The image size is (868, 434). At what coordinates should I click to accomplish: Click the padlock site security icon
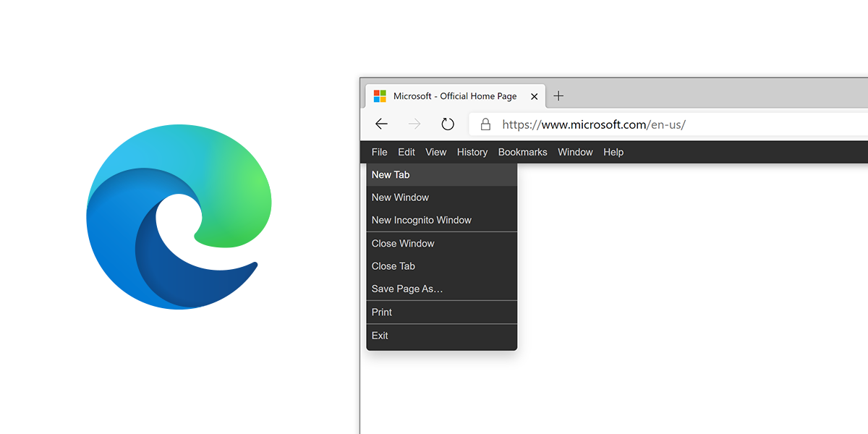[x=485, y=124]
